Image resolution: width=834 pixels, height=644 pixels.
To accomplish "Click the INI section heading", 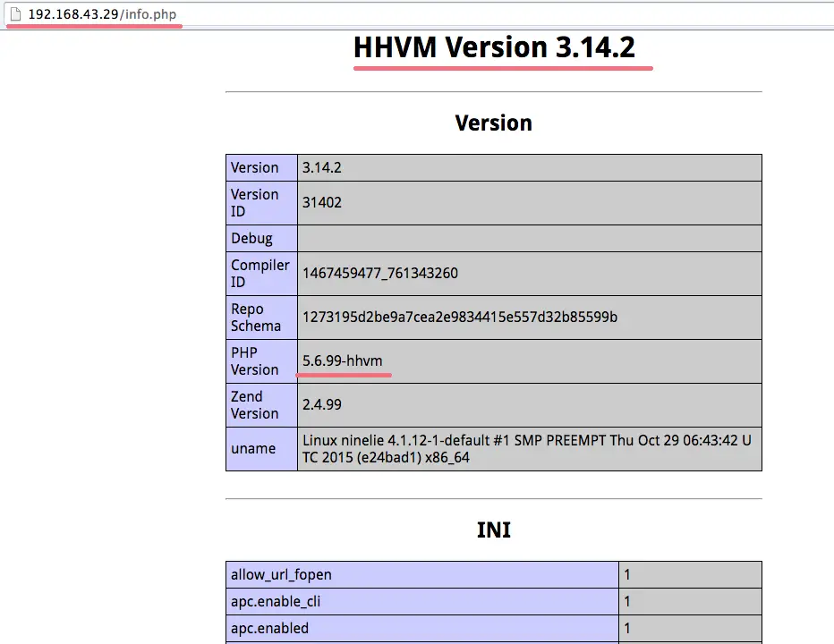I will tap(494, 530).
